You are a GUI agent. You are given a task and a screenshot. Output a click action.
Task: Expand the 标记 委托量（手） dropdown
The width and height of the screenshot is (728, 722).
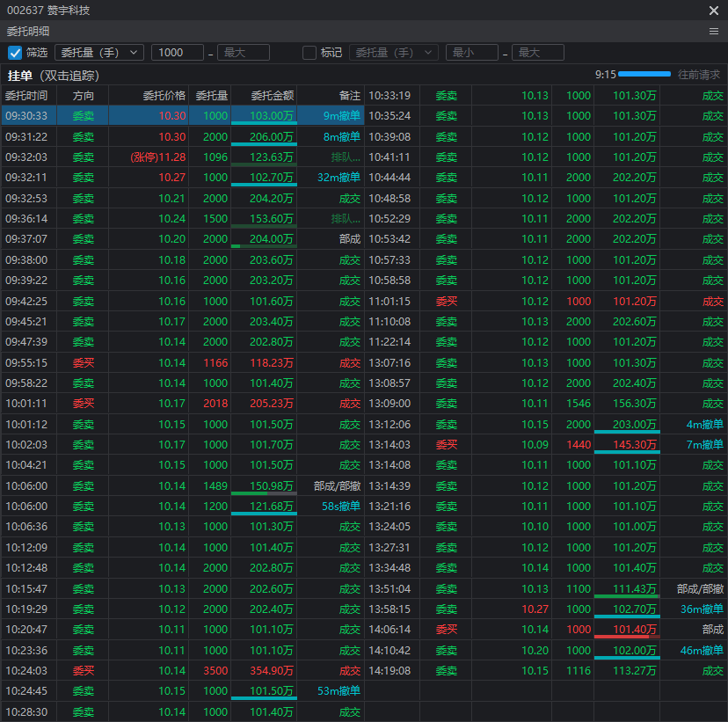[x=393, y=53]
